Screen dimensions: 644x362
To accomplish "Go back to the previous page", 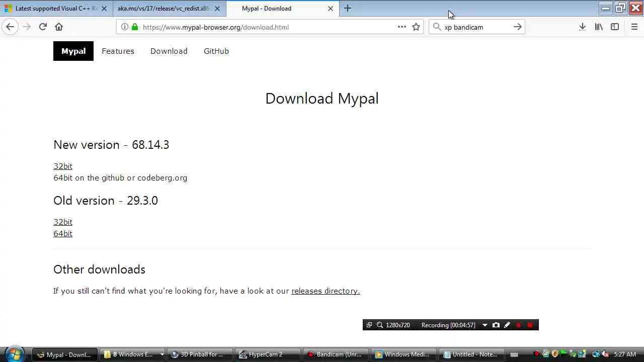I will click(10, 27).
